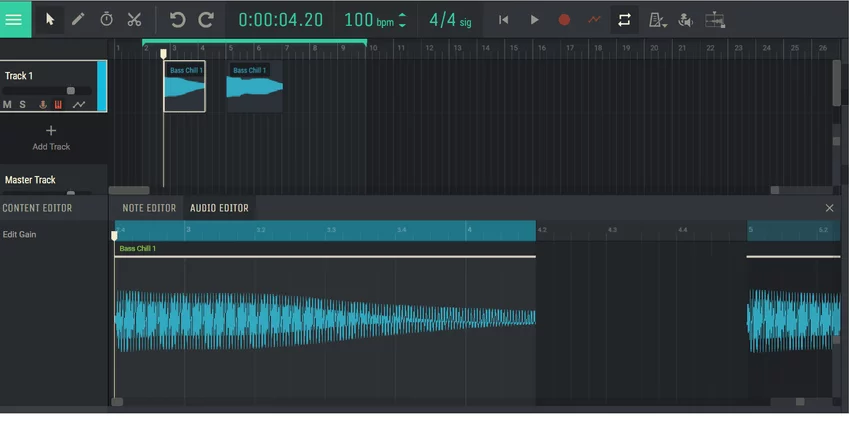The width and height of the screenshot is (850, 428).
Task: Toggle automation recording red curve icon
Action: 594,20
